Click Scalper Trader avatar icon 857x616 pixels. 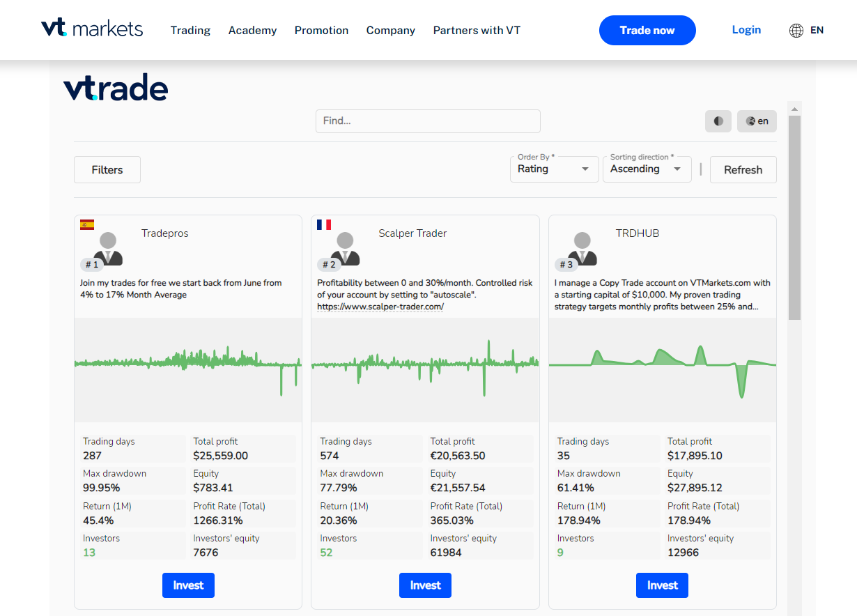pos(345,249)
